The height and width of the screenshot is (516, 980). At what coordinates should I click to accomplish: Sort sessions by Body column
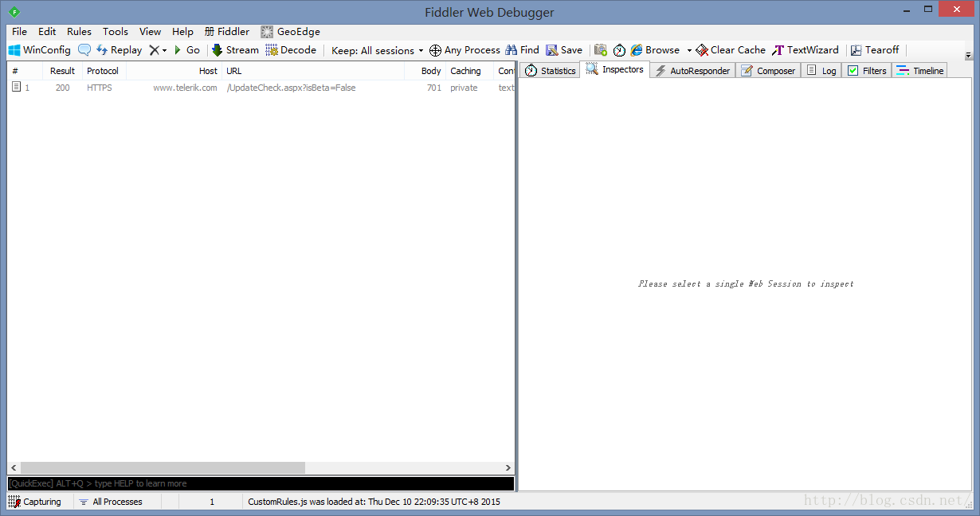tap(425, 71)
